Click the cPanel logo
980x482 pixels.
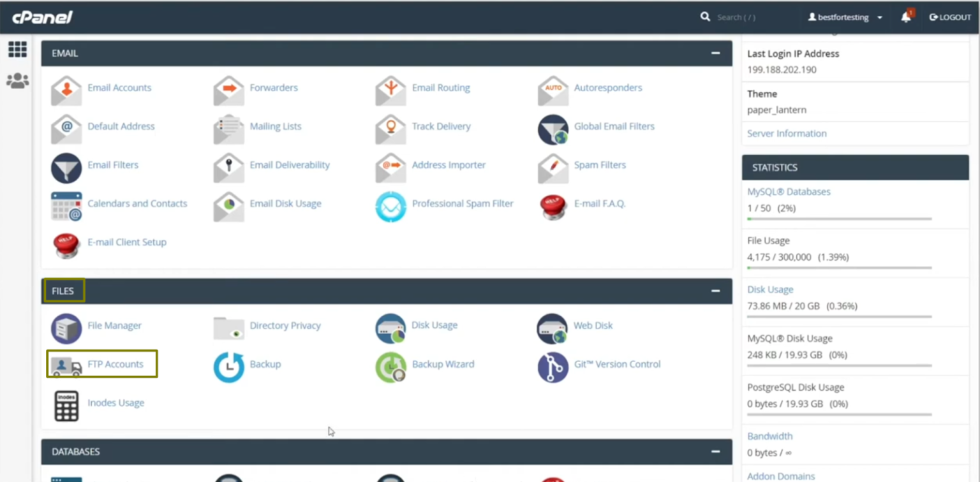coord(42,17)
